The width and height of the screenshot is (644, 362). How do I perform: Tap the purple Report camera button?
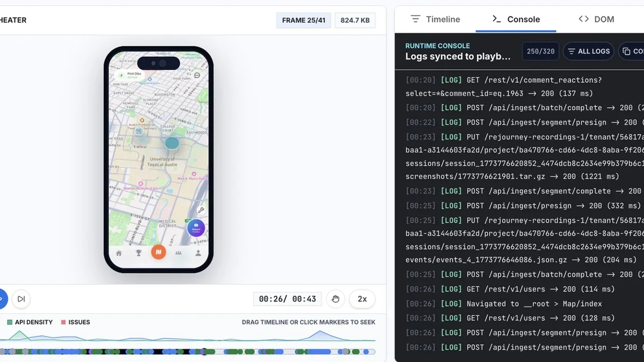[196, 228]
